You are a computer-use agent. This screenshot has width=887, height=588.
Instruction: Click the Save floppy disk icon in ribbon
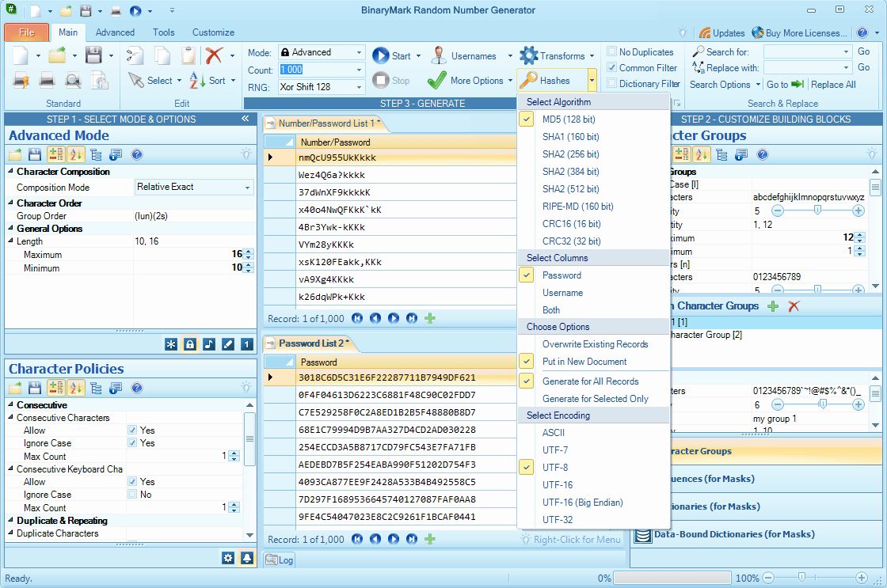[x=93, y=55]
